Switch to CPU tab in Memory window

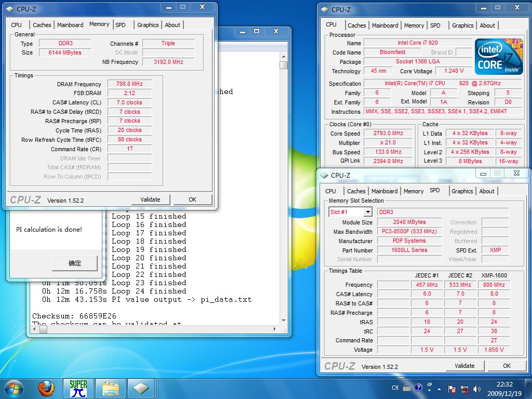(x=16, y=25)
